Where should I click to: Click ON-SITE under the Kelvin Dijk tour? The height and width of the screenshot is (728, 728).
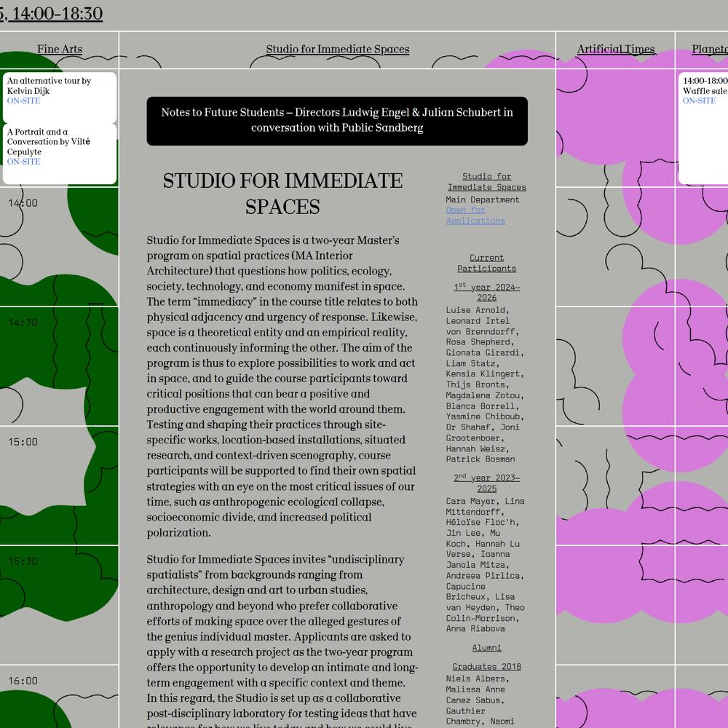(24, 101)
